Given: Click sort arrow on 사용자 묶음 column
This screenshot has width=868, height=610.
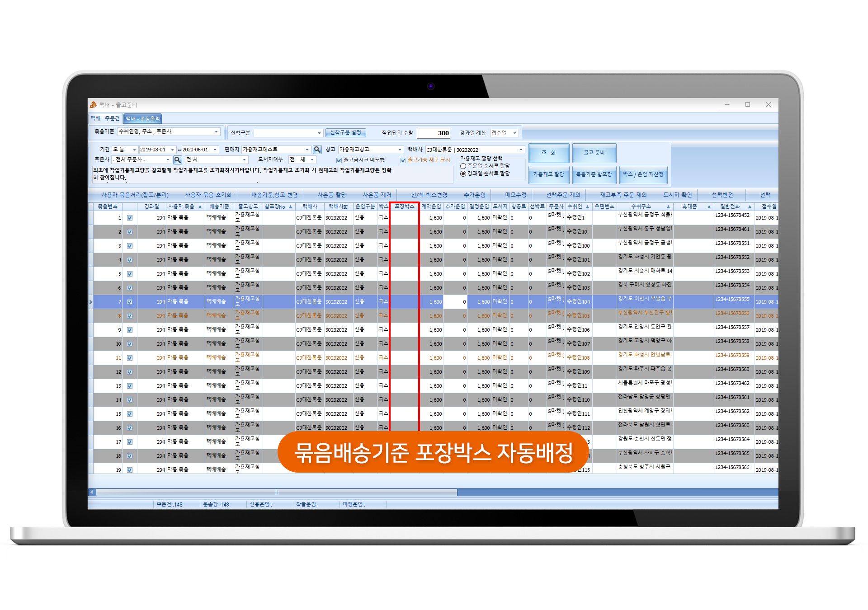Looking at the screenshot, I should [x=200, y=206].
